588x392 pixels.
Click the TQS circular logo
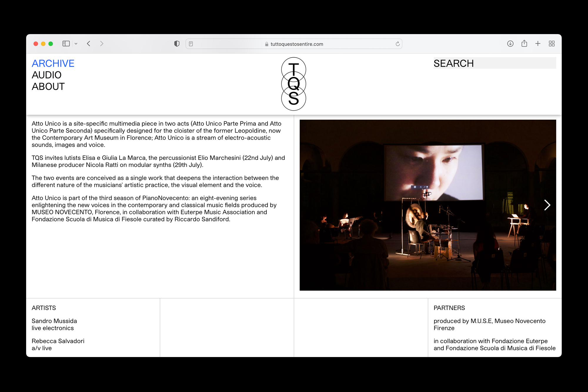293,84
